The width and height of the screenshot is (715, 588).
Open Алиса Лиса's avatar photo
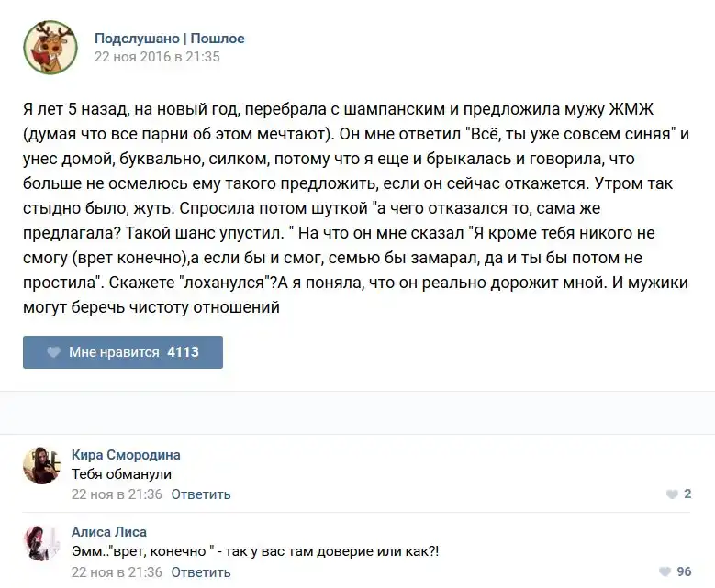[42, 542]
